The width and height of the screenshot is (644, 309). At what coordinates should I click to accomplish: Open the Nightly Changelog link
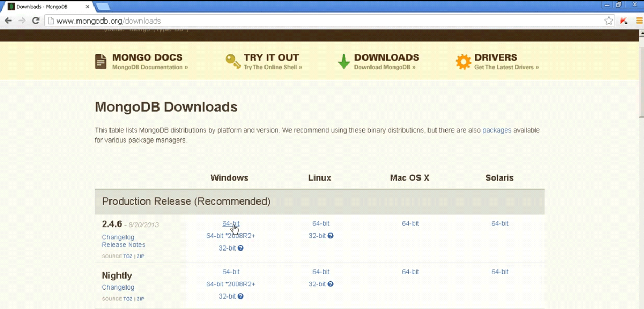[118, 288]
